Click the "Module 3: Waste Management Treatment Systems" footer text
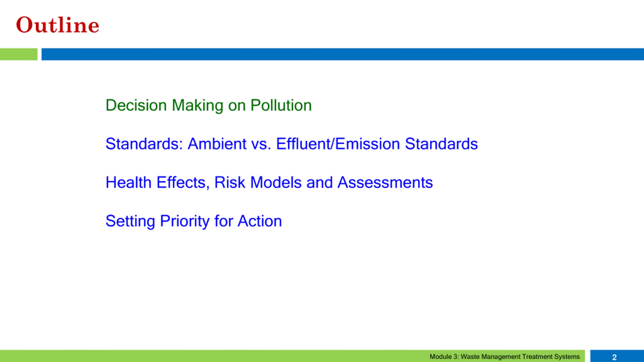Screen dimensions: 644x362 pyautogui.click(x=505, y=357)
